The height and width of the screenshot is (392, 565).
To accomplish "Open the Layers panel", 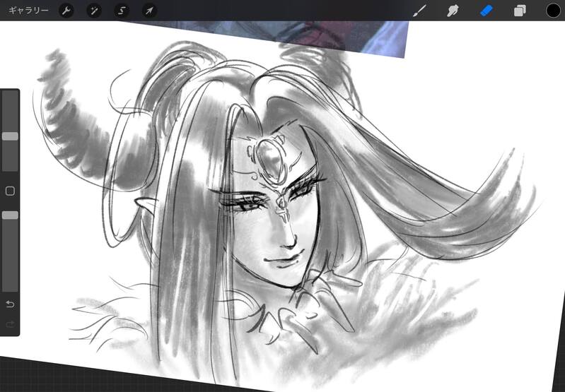I will [x=520, y=11].
